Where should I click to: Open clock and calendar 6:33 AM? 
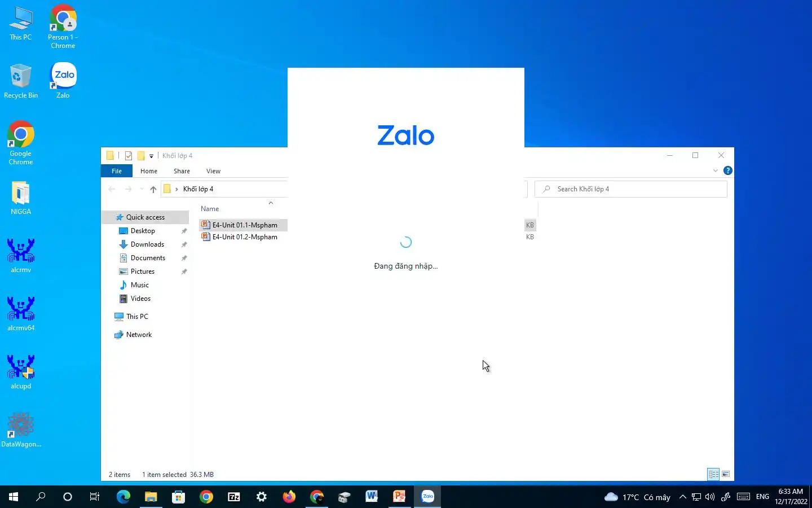(x=791, y=497)
